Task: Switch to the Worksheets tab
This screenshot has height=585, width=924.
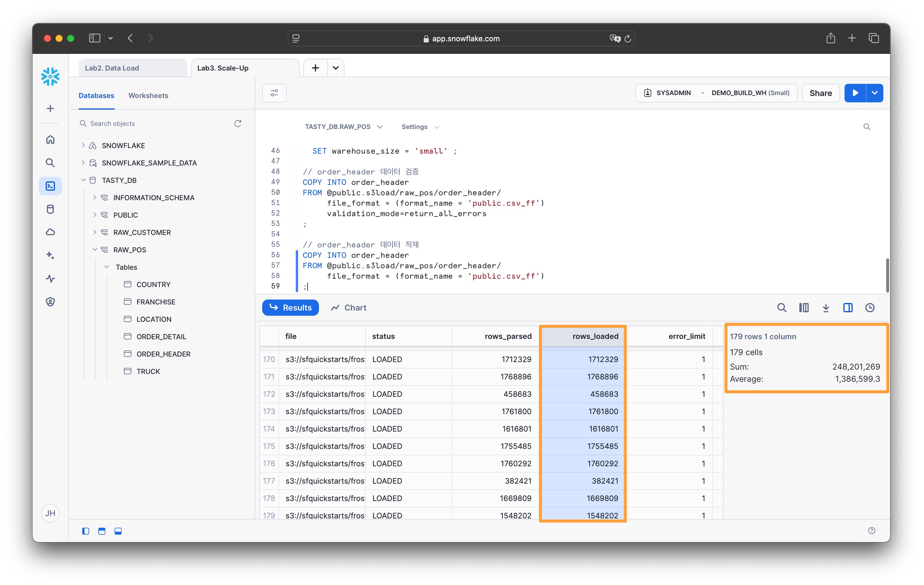Action: (x=148, y=95)
